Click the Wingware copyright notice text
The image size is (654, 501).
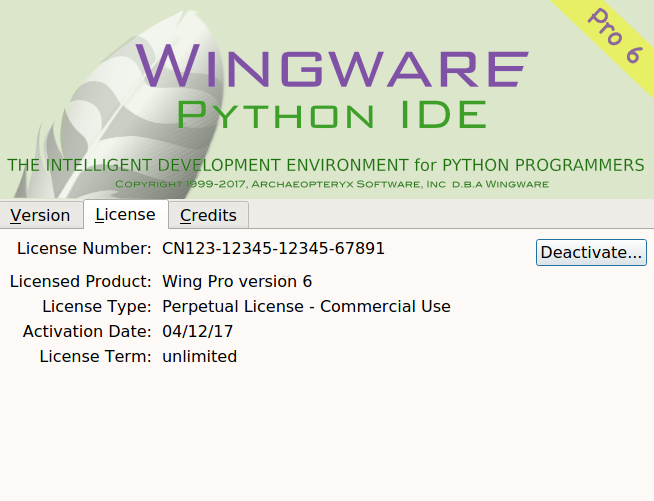(x=332, y=184)
